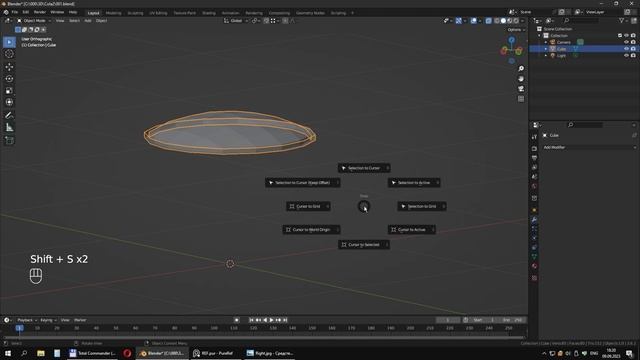Viewport: 640px width, 360px height.
Task: Click the Blender logo menu icon
Action: pos(6,12)
